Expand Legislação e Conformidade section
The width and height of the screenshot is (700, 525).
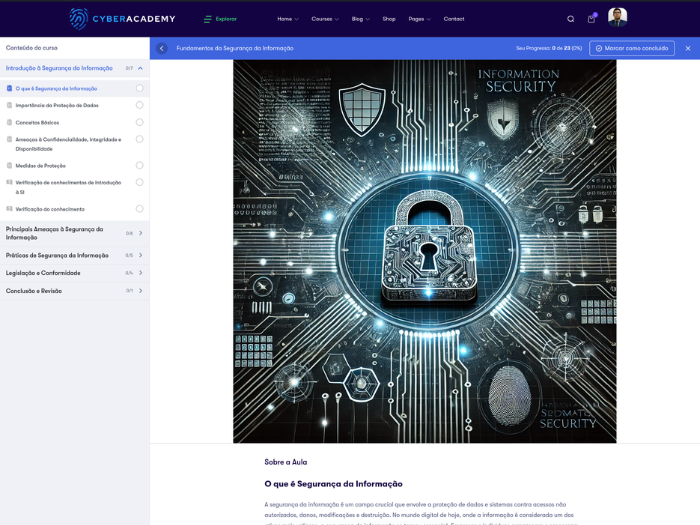click(140, 273)
